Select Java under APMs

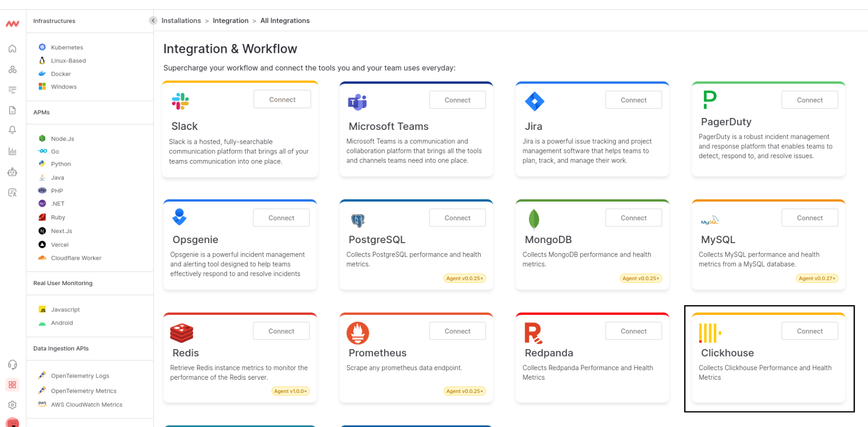point(57,177)
